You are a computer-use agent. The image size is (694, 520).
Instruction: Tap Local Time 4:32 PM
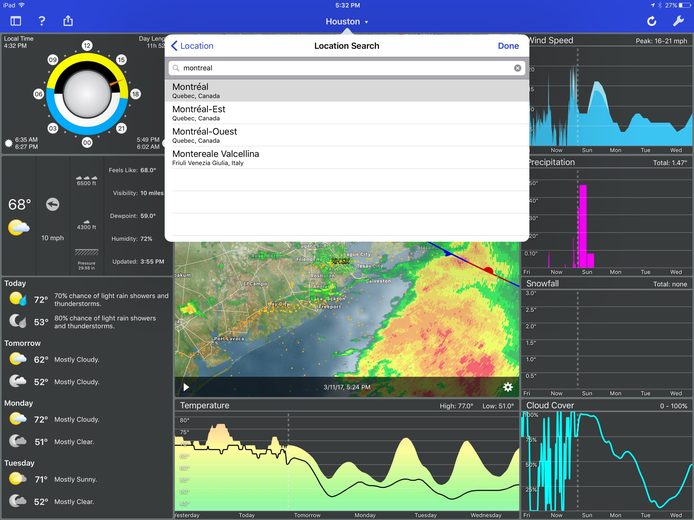(19, 42)
